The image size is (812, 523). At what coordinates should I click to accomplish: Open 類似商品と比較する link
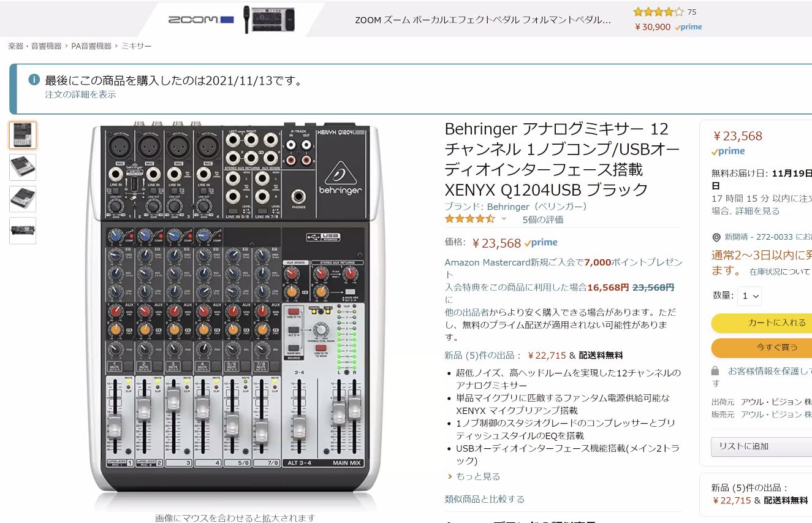485,499
